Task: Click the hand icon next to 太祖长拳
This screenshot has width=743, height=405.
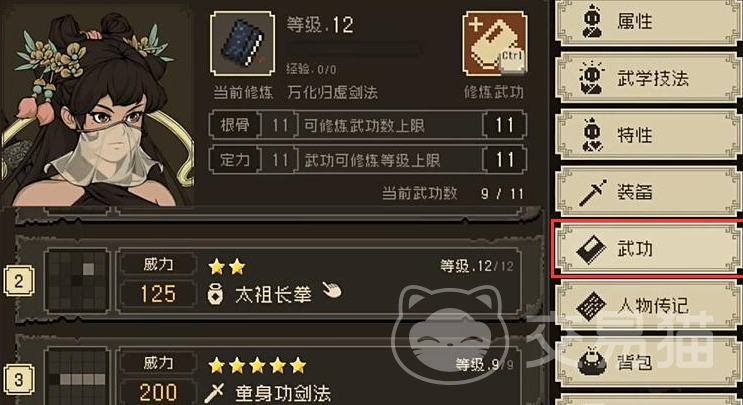Action: tap(332, 290)
